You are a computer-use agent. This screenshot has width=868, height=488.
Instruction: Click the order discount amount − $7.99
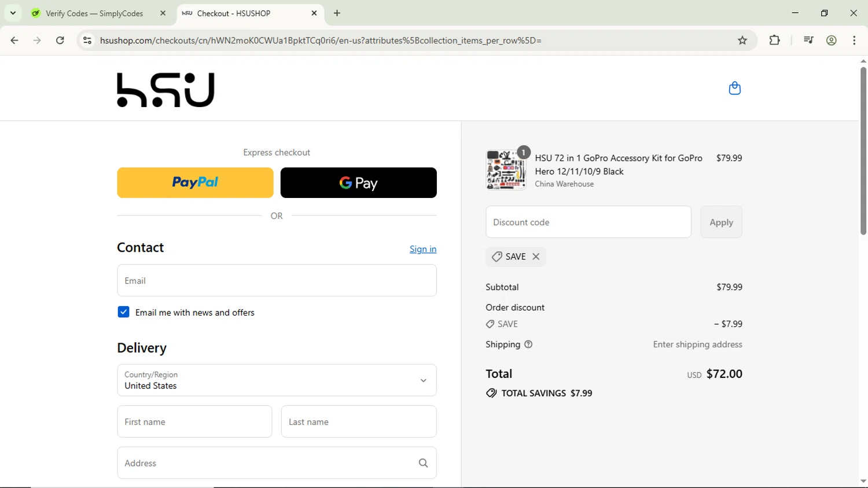tap(728, 324)
